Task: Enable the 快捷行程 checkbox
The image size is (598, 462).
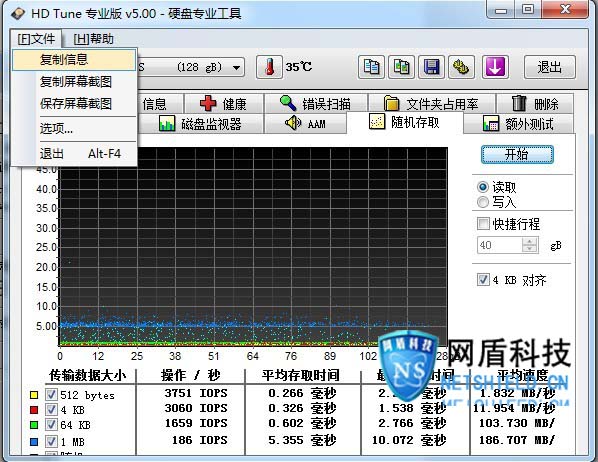Action: pos(483,224)
